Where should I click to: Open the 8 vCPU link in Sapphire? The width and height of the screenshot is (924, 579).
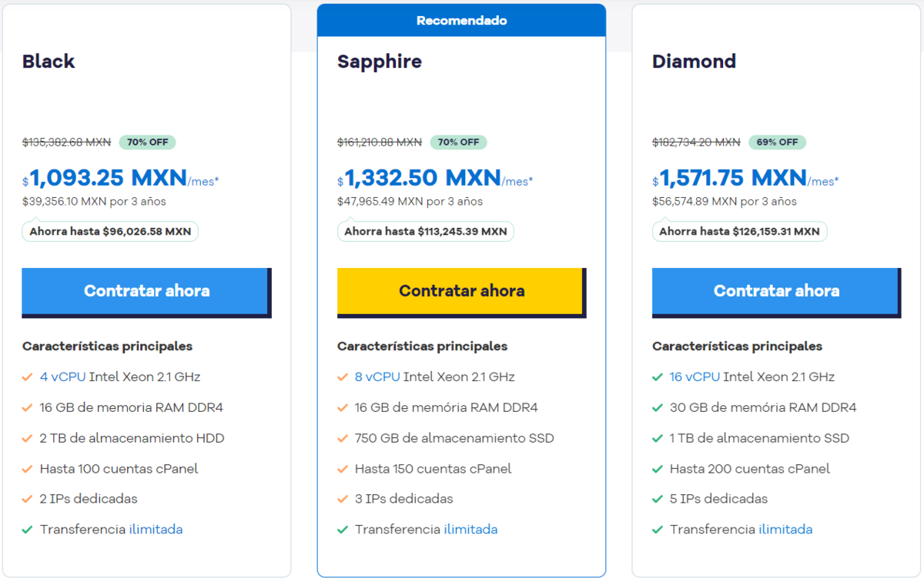377,377
